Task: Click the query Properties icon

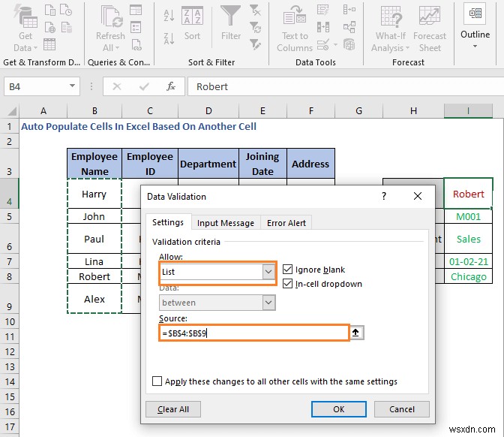Action: pyautogui.click(x=136, y=27)
